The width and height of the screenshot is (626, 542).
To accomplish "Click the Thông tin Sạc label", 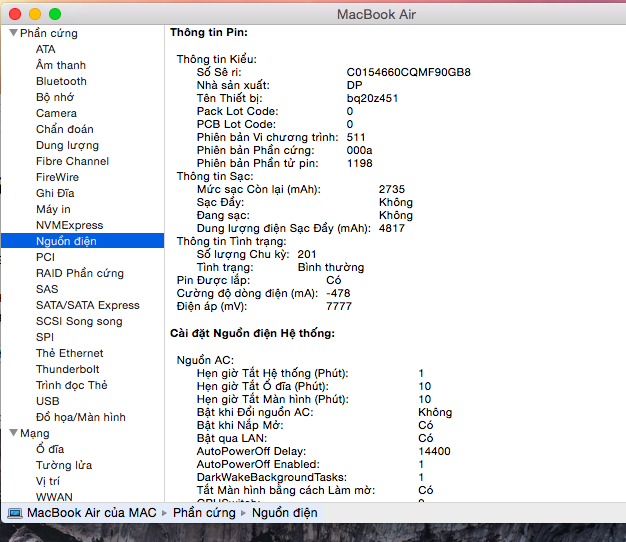I will [215, 176].
